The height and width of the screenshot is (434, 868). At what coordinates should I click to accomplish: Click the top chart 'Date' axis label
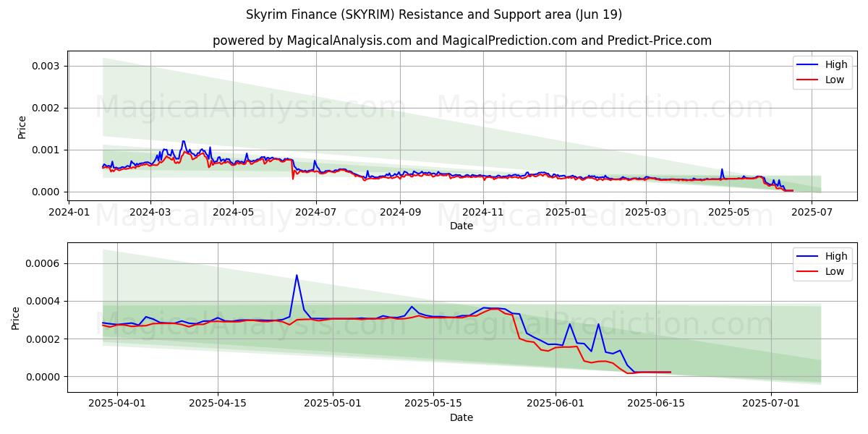tap(461, 226)
